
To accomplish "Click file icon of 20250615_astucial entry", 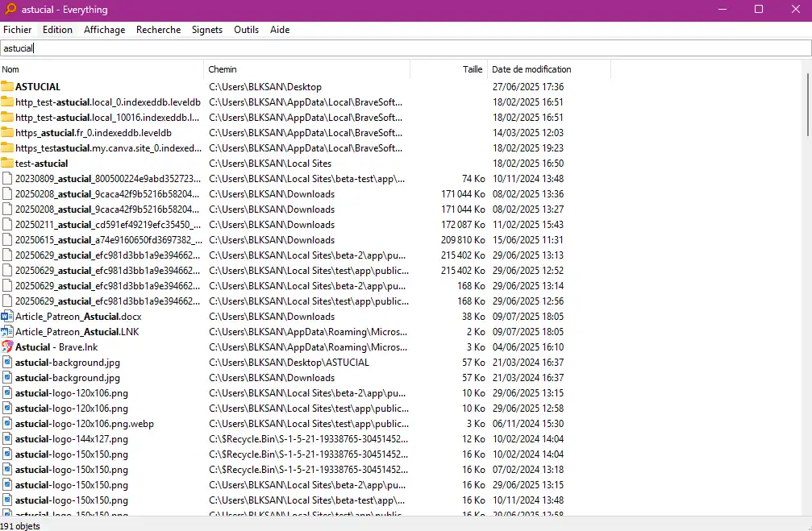I will pyautogui.click(x=7, y=239).
